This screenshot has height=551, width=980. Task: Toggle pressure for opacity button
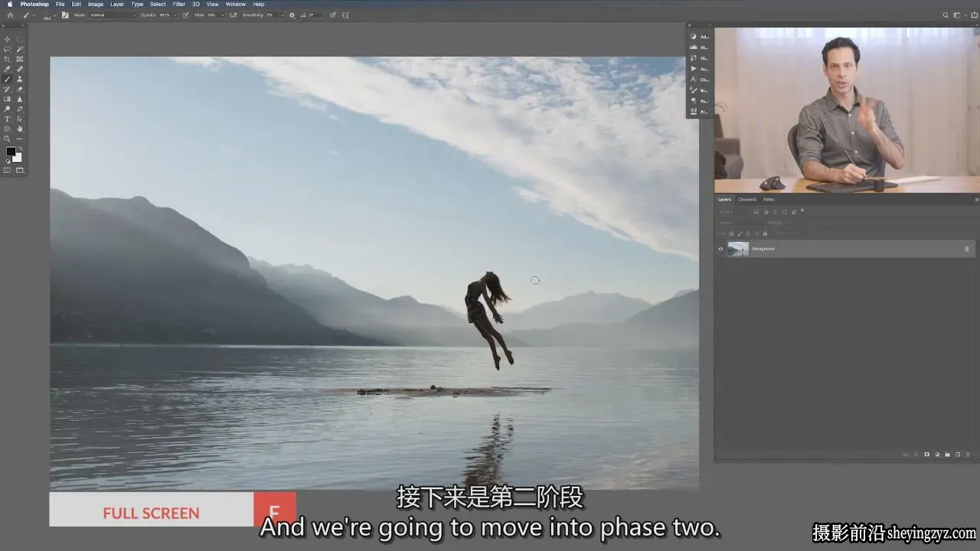pos(185,15)
